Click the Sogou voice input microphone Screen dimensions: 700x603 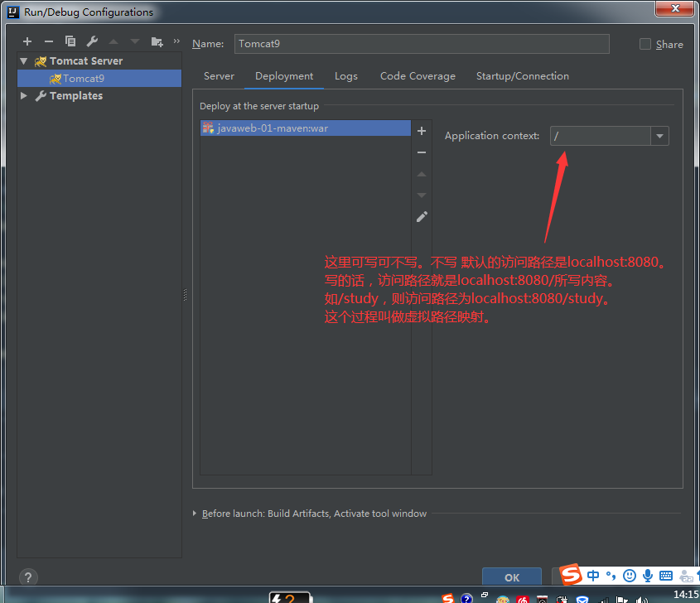click(648, 576)
